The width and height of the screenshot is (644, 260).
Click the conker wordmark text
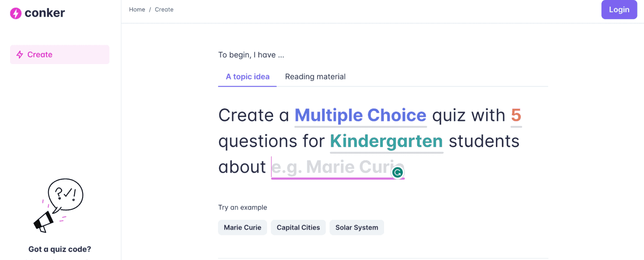[x=45, y=13]
